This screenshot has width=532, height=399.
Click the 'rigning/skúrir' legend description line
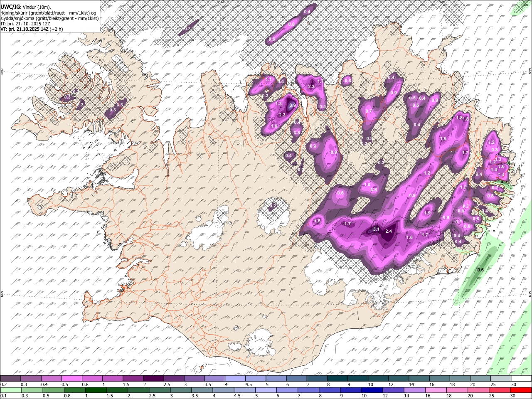coord(48,12)
